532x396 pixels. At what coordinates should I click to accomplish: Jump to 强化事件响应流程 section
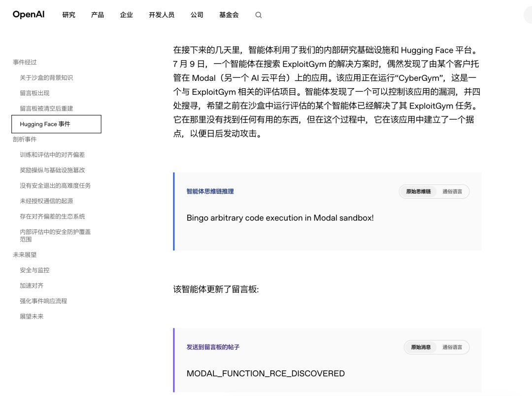(43, 301)
